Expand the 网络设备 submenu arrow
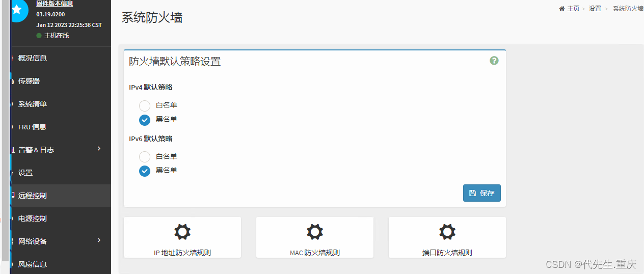The image size is (644, 274). (x=99, y=240)
